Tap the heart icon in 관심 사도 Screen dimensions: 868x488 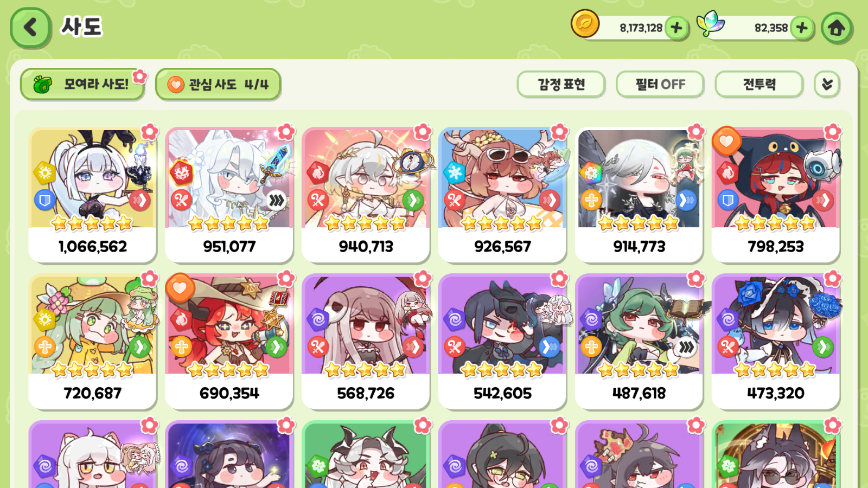click(176, 85)
